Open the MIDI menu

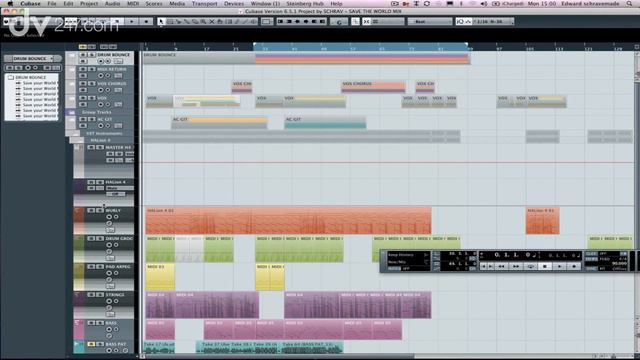133,4
